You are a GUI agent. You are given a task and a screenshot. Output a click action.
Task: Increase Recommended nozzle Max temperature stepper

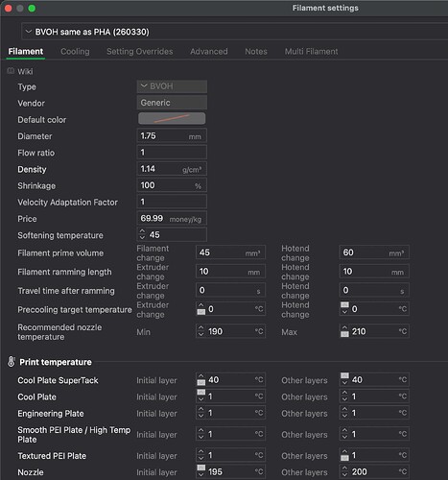pos(344,328)
